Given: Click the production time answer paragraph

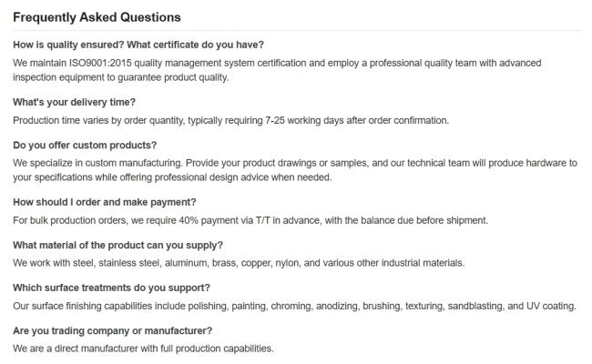Looking at the screenshot, I should coord(230,120).
